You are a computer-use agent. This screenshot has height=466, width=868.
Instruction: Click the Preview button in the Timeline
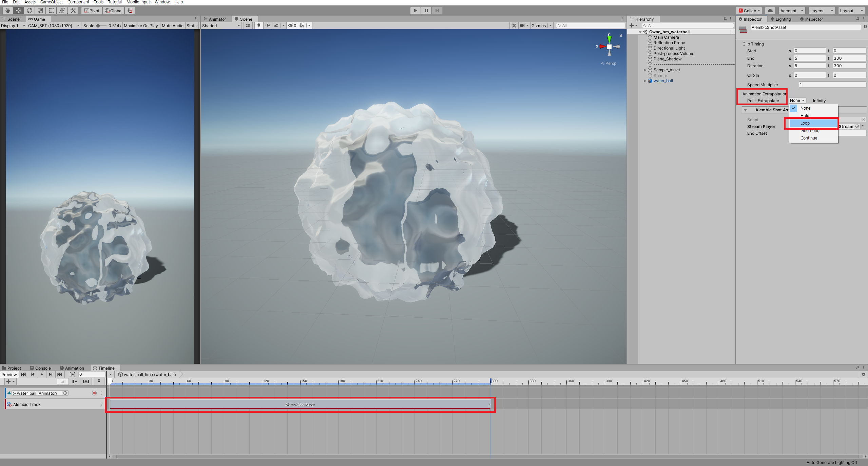pos(9,374)
